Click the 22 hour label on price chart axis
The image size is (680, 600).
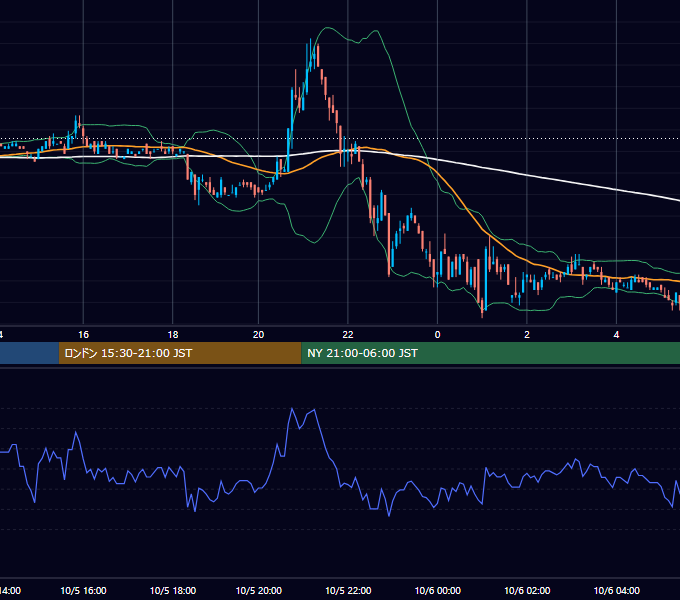coord(348,335)
